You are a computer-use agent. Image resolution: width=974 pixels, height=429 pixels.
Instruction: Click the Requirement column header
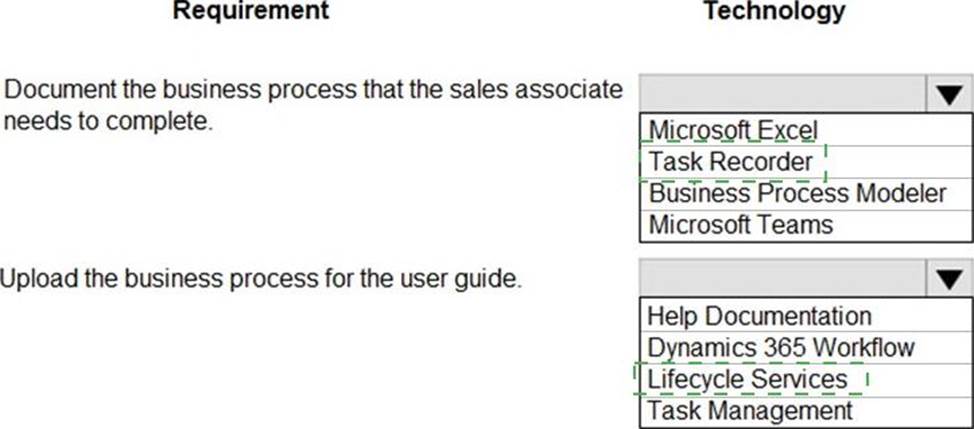pyautogui.click(x=251, y=12)
